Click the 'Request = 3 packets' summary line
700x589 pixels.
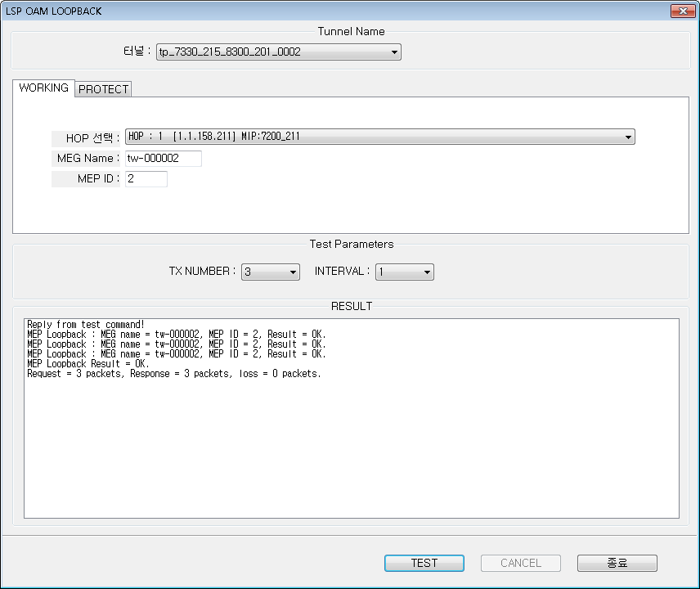point(174,374)
